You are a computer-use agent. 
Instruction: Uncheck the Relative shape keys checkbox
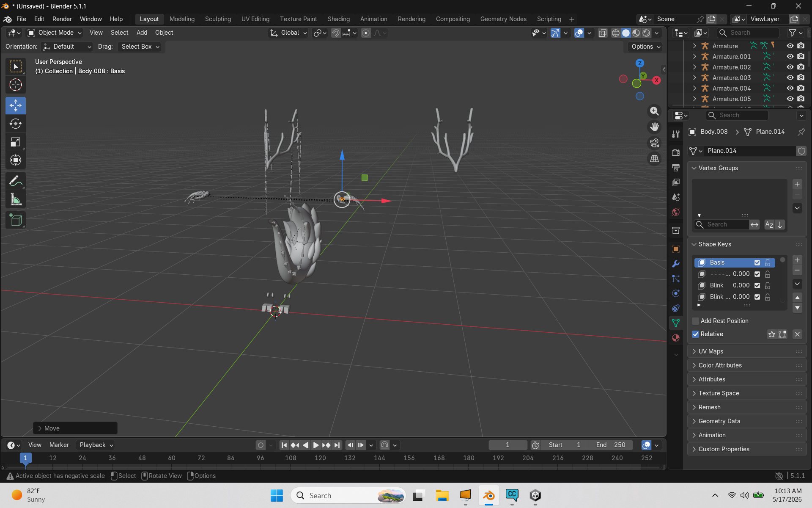coord(696,334)
